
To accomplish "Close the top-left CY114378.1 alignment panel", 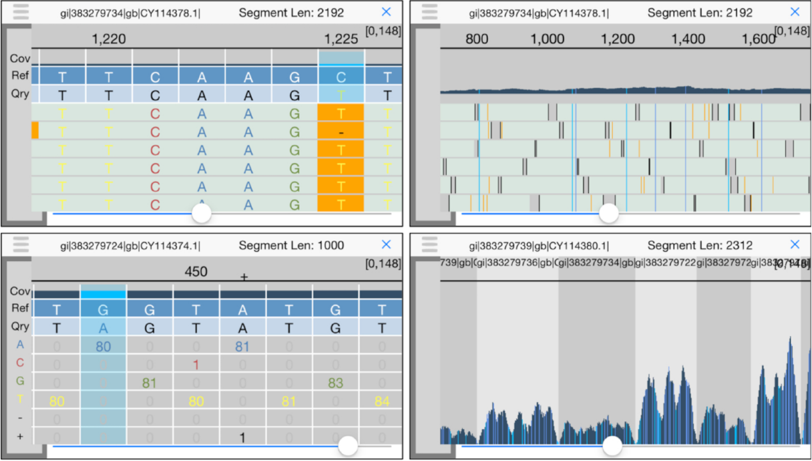I will point(386,12).
